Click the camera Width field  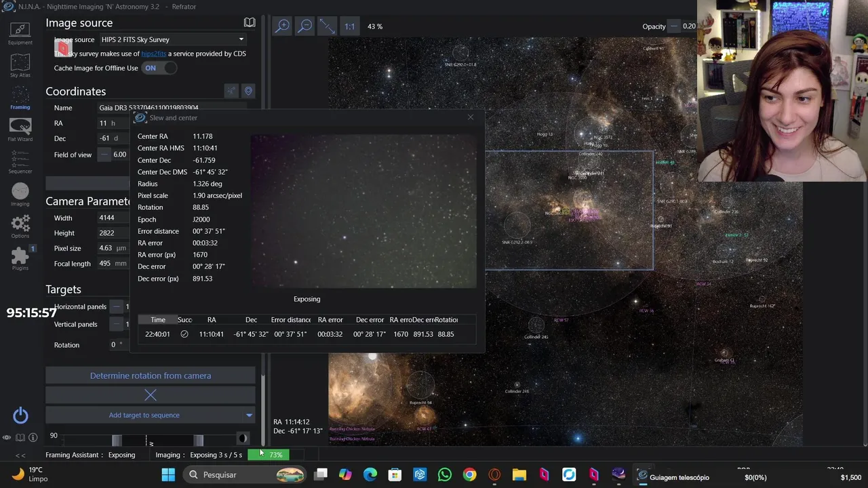113,218
